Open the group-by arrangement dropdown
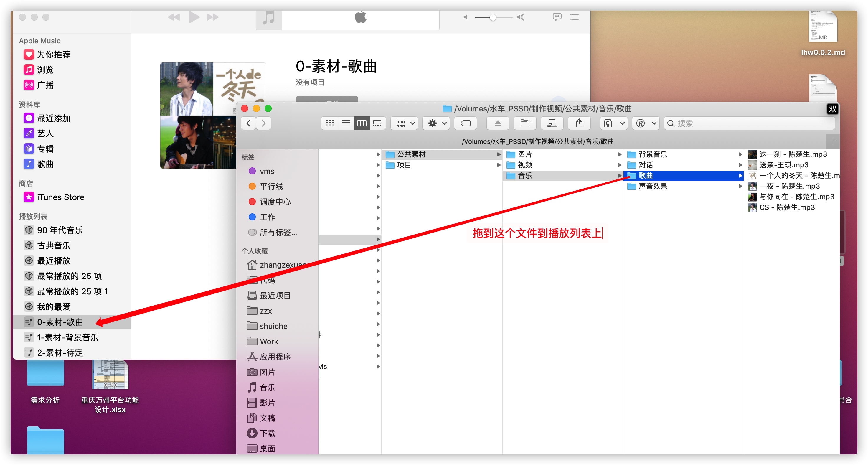Image resolution: width=868 pixels, height=465 pixels. pos(405,123)
